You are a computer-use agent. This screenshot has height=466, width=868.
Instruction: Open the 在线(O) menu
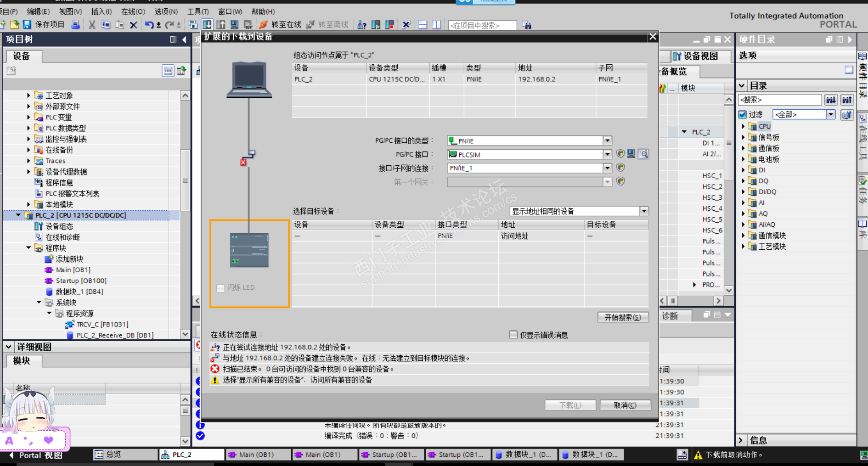(133, 11)
